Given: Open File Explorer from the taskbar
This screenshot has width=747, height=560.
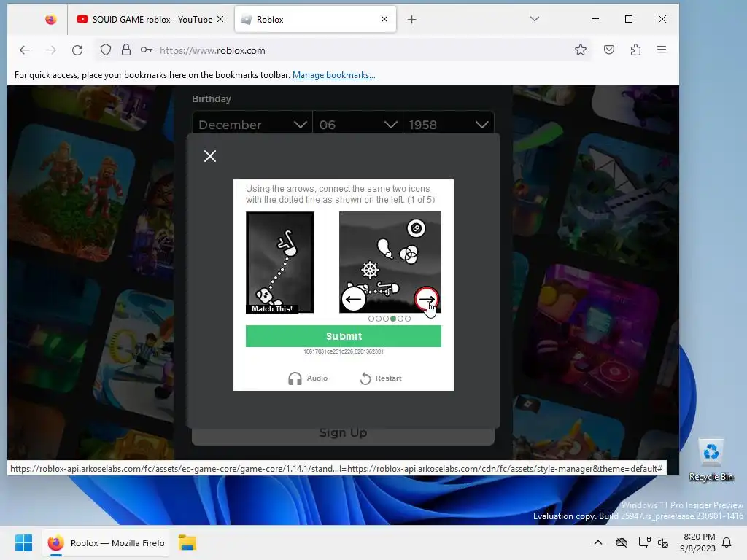Looking at the screenshot, I should tap(187, 542).
